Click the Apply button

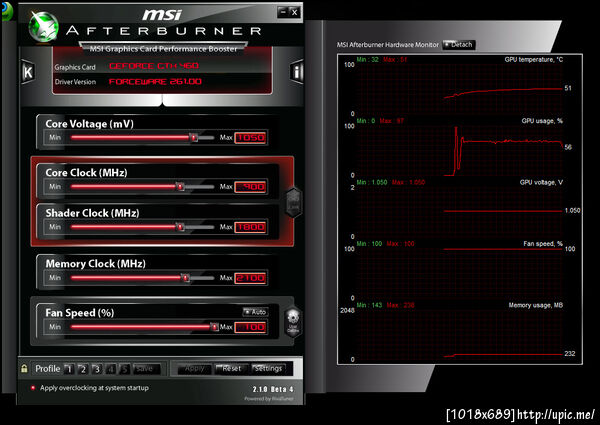195,369
